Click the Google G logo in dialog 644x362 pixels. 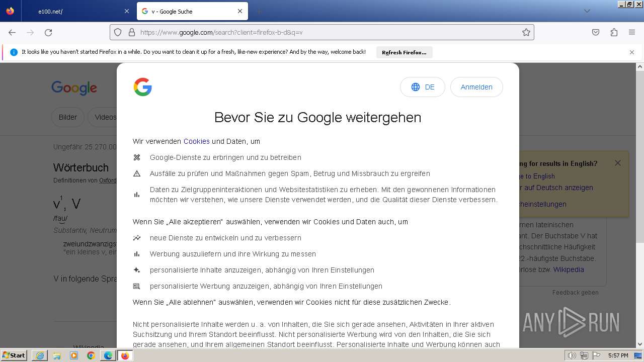143,87
